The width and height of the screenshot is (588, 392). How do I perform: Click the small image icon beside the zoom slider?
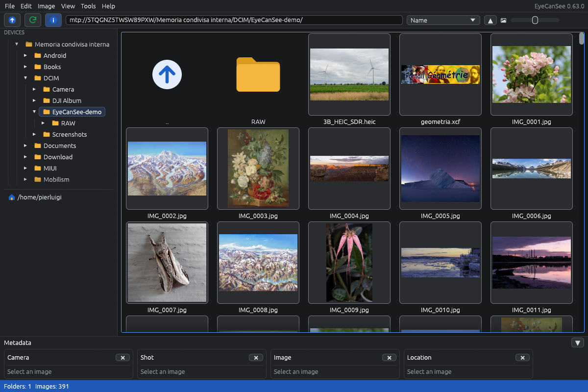pyautogui.click(x=503, y=21)
